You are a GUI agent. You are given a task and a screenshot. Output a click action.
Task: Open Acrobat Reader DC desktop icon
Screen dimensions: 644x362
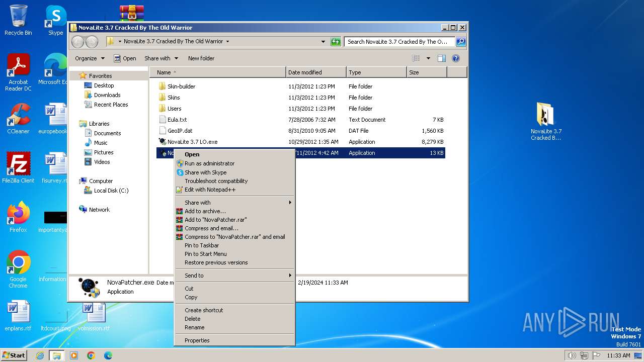[x=18, y=72]
